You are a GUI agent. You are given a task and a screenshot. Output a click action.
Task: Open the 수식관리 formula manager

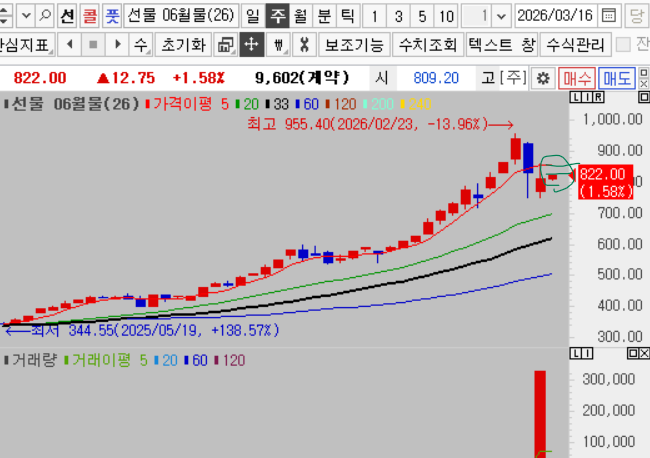pyautogui.click(x=575, y=44)
